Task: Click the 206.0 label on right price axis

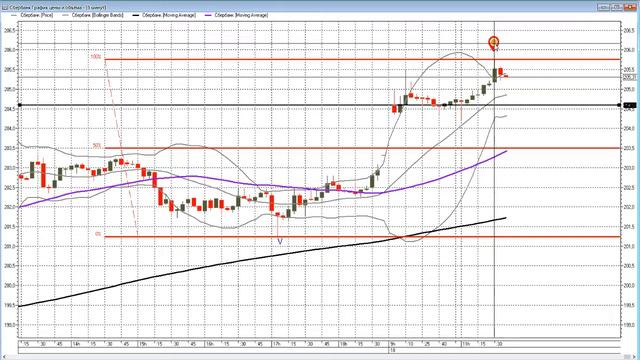Action: 629,50
